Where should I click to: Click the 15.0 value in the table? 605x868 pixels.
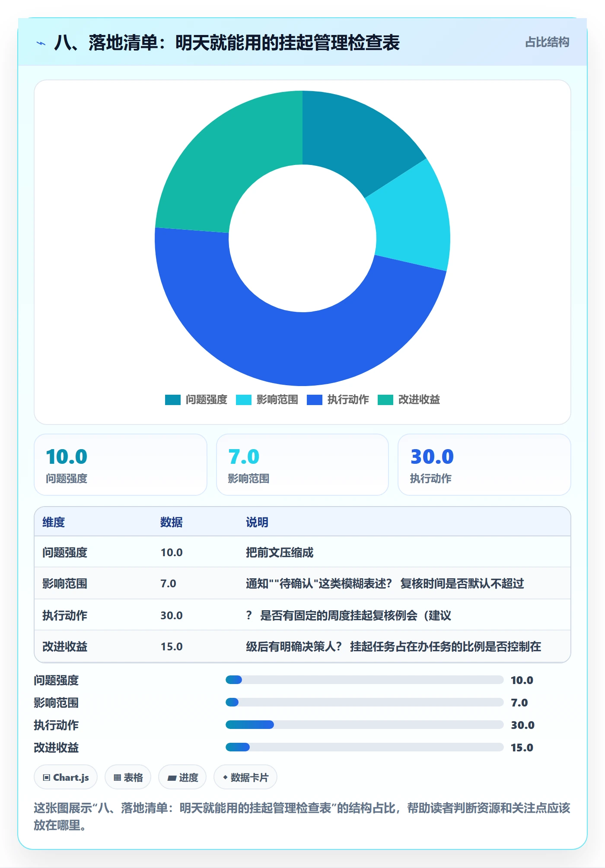coord(172,646)
